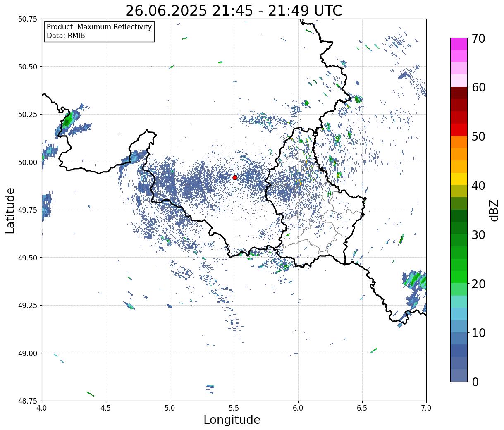Click the longitude tick label '5.0'
This screenshot has height=430, width=504.
(x=170, y=408)
